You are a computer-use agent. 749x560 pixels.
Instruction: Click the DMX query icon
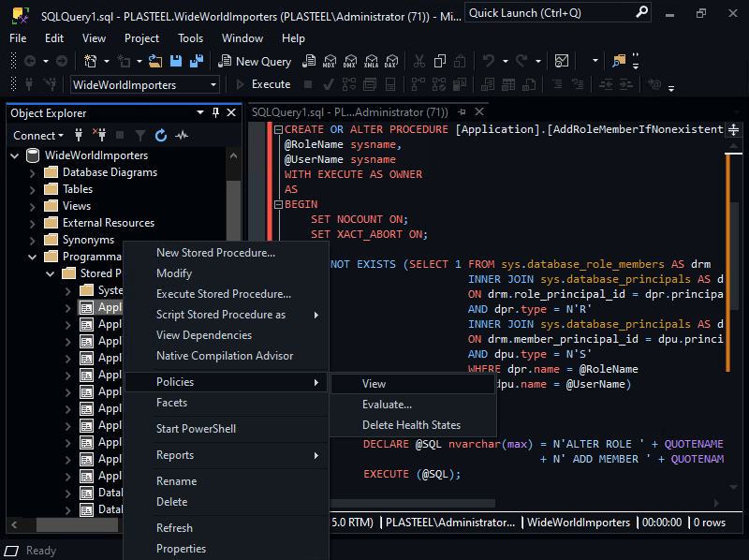[350, 61]
